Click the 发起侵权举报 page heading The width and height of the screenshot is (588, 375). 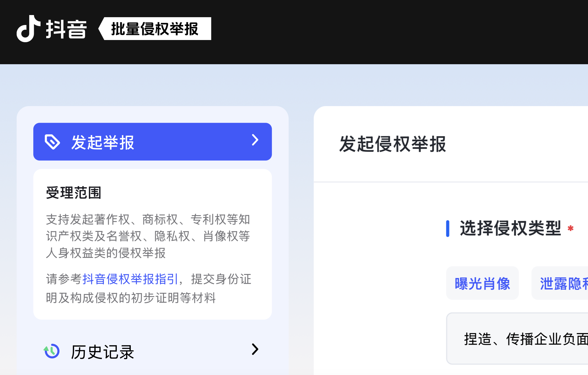(x=393, y=144)
